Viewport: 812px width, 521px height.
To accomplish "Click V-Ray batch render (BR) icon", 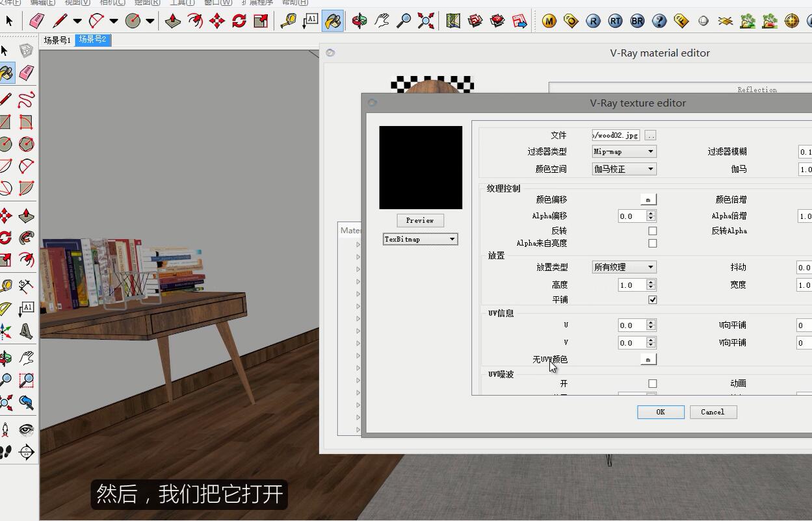I will 637,21.
